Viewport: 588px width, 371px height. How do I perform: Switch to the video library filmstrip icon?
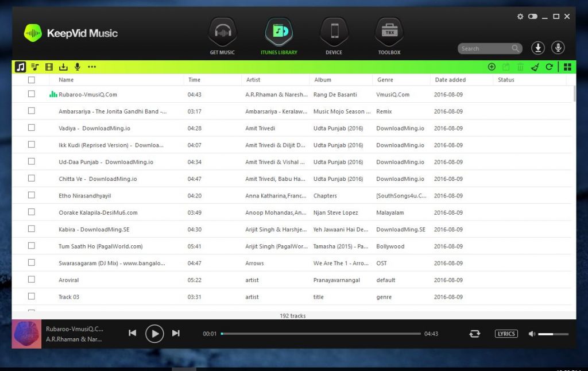pos(49,67)
